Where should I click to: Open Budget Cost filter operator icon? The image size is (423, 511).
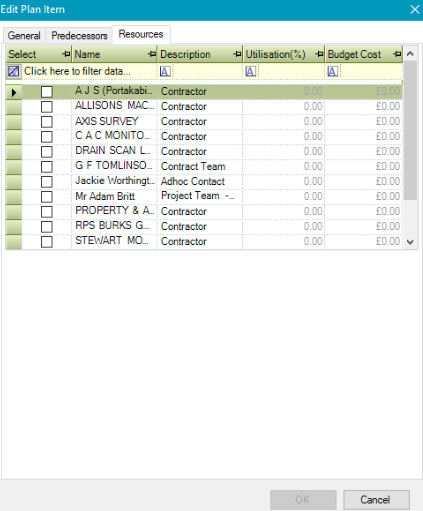pos(333,71)
